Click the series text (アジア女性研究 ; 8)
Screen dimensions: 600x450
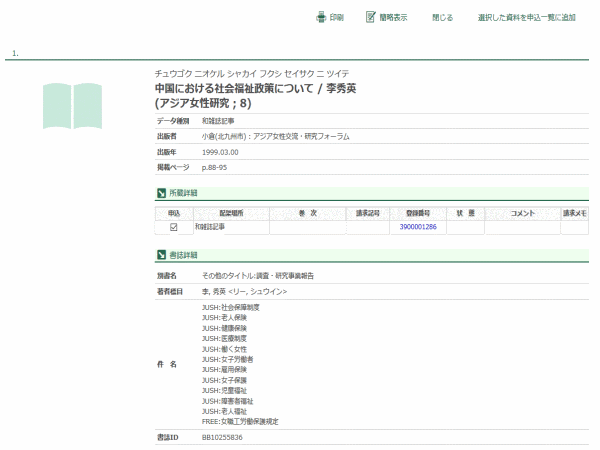(x=203, y=103)
